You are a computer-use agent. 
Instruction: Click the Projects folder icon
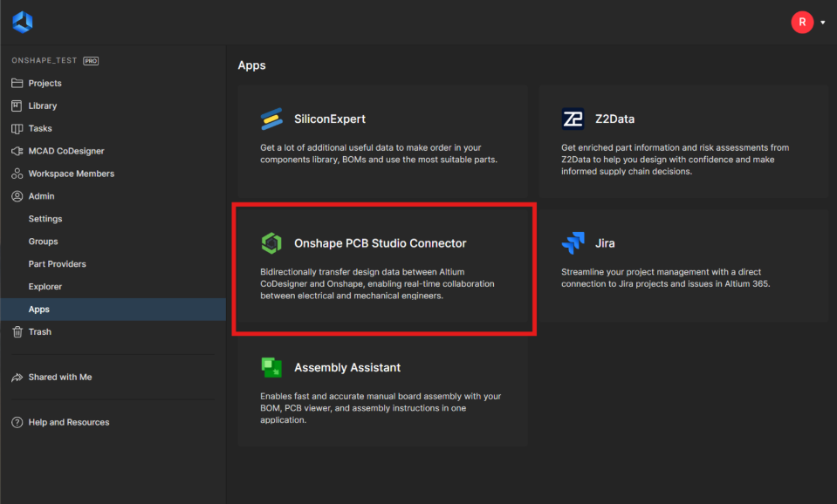[x=17, y=83]
